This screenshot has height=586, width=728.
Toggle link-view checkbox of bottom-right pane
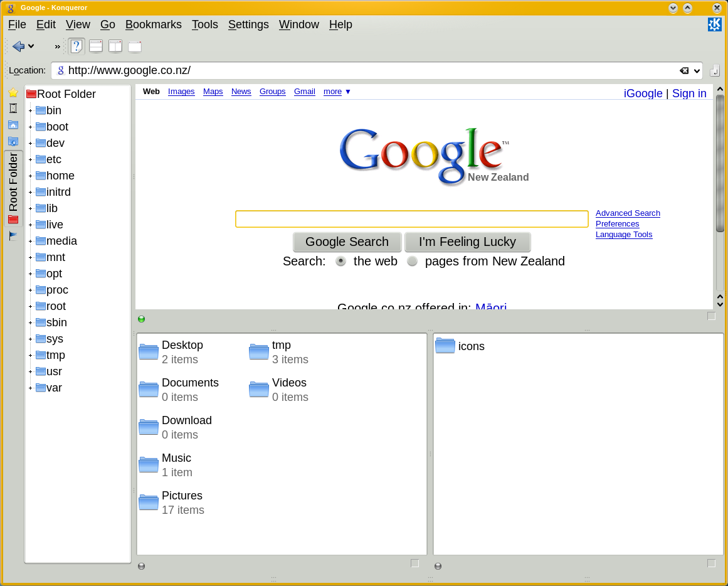pos(711,563)
